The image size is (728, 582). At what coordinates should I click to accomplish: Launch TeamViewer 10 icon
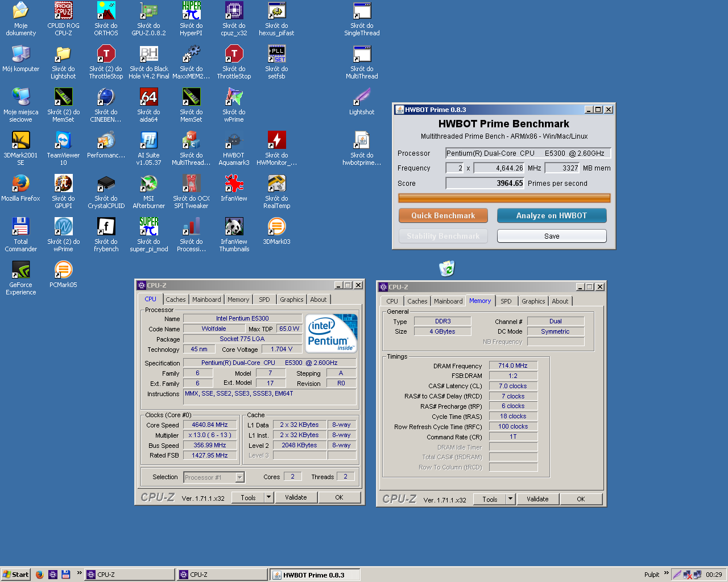63,148
